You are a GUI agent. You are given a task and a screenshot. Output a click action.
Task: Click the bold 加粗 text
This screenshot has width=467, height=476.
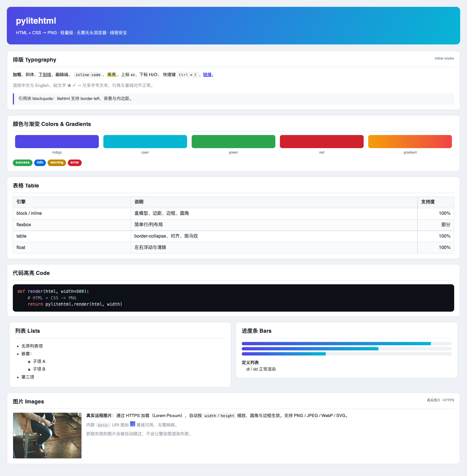(x=17, y=75)
